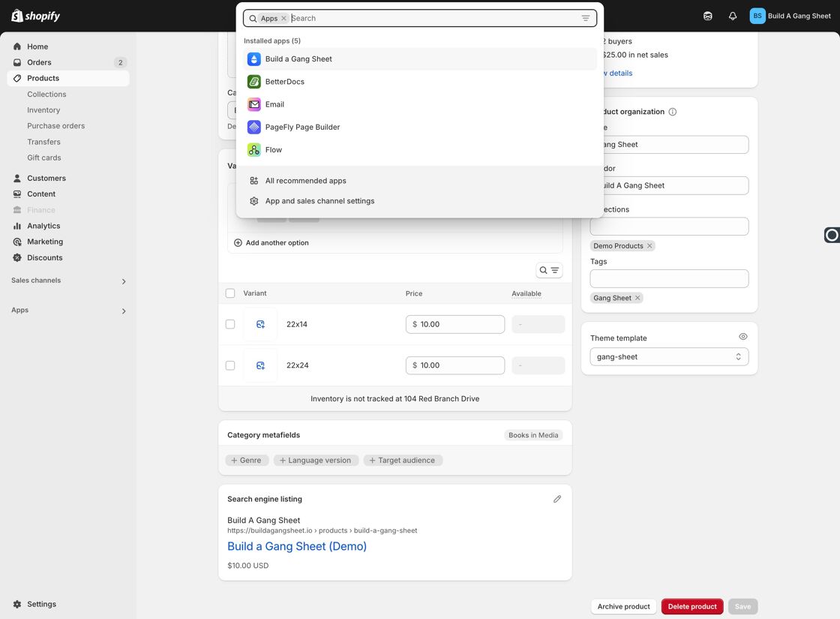
Task: Click the Orders count badge showing 2
Action: [121, 62]
